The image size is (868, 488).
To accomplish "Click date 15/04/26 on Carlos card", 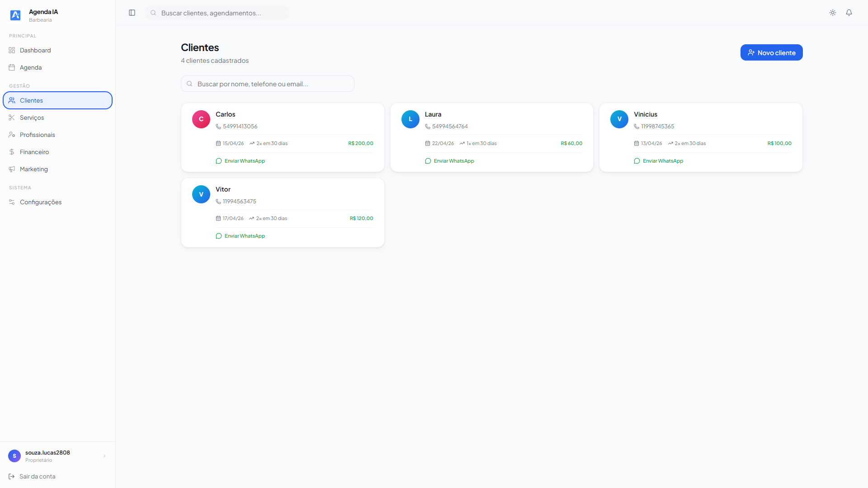I will [x=233, y=143].
